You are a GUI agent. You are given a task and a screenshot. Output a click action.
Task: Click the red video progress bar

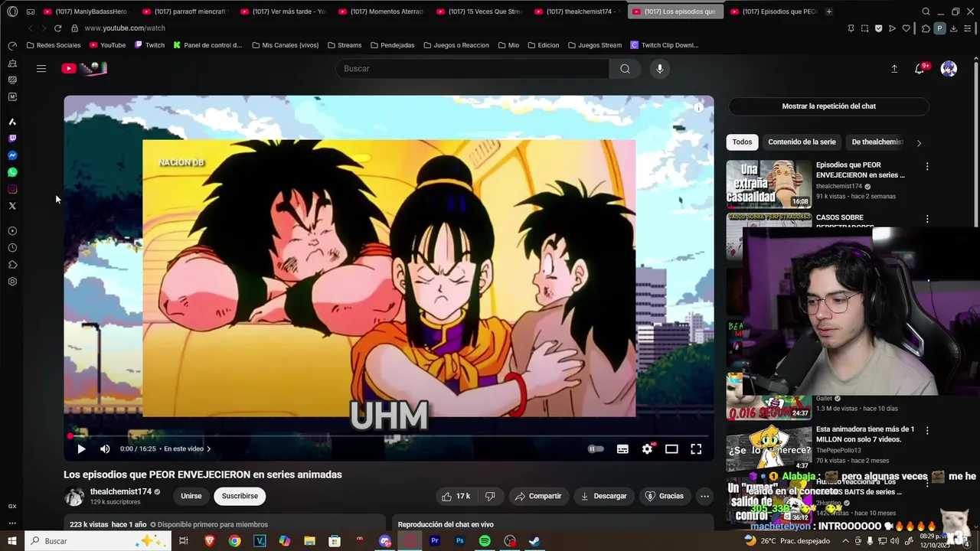coord(389,436)
